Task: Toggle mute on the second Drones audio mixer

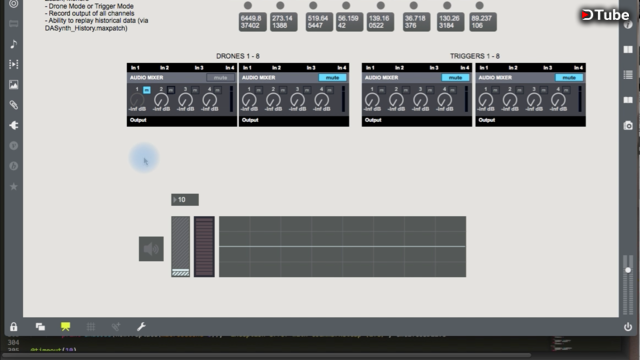Action: pos(332,78)
